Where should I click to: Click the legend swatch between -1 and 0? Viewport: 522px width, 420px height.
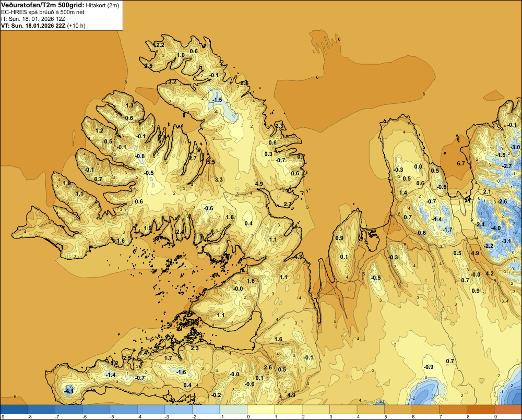coord(233,409)
